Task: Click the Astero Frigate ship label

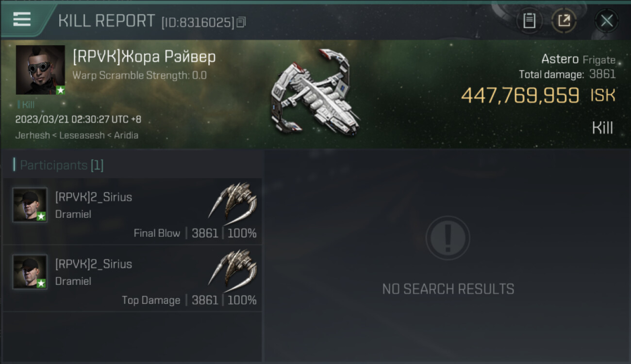Action: [578, 60]
